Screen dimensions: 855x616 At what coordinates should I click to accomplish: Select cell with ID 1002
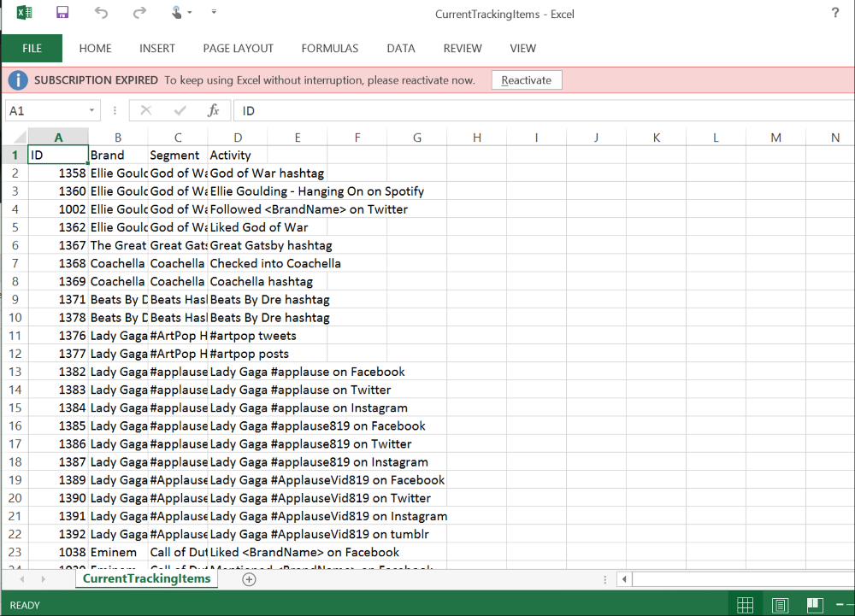click(x=58, y=209)
